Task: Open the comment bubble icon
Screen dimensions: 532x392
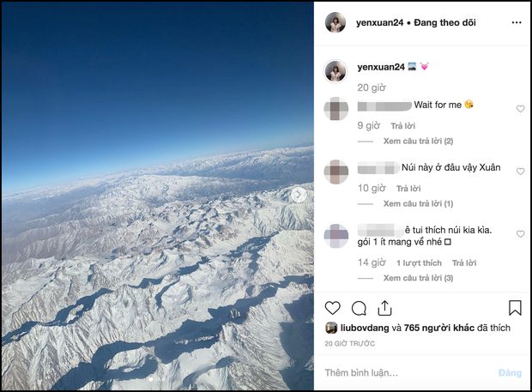Action: click(359, 308)
